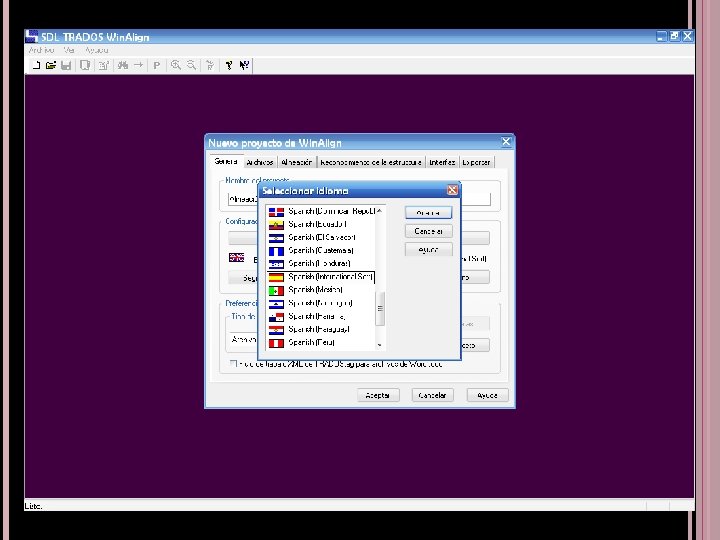Click the Dominican Republic flag icon
Image resolution: width=720 pixels, height=540 pixels.
point(276,212)
